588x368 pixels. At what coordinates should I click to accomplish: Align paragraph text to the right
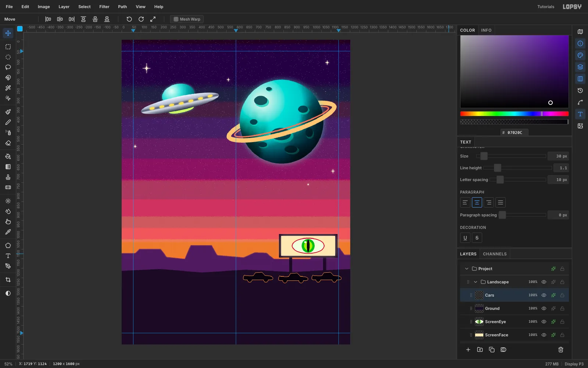tap(489, 202)
